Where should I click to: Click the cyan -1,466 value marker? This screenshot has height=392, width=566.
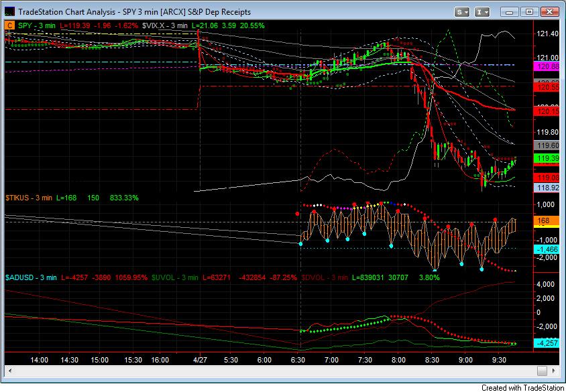tap(547, 249)
